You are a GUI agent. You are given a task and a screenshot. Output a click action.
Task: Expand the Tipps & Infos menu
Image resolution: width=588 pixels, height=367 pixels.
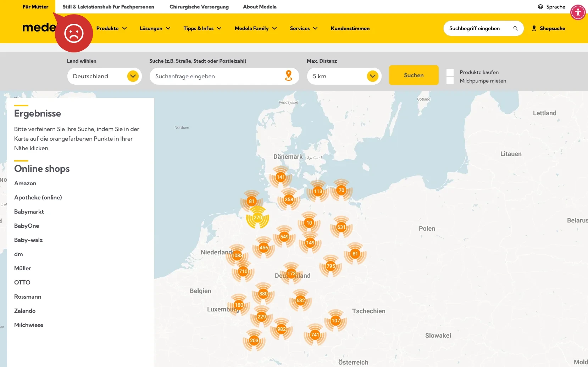[203, 28]
